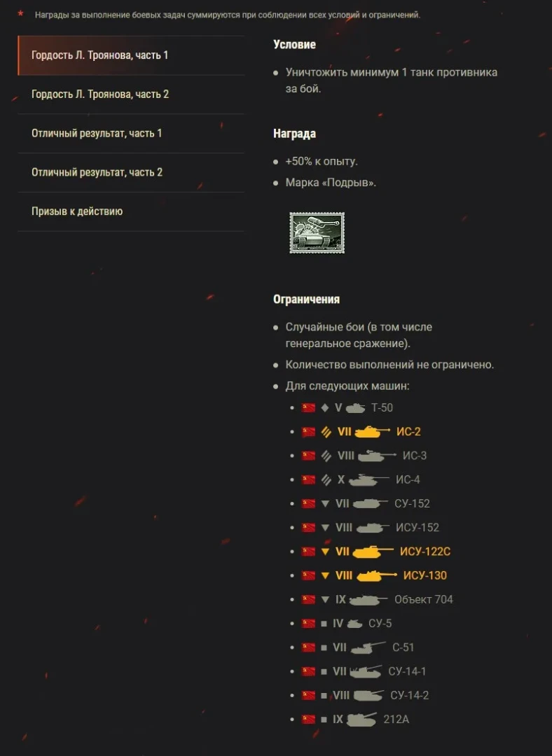
Task: Click the СУ-5 artillery silhouette icon
Action: point(354,624)
